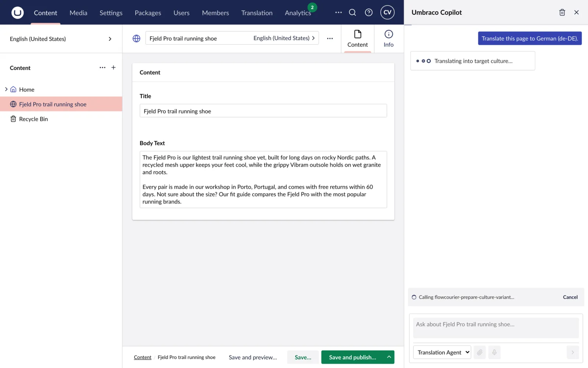This screenshot has width=588, height=368.
Task: Switch to the Media section
Action: tap(78, 13)
